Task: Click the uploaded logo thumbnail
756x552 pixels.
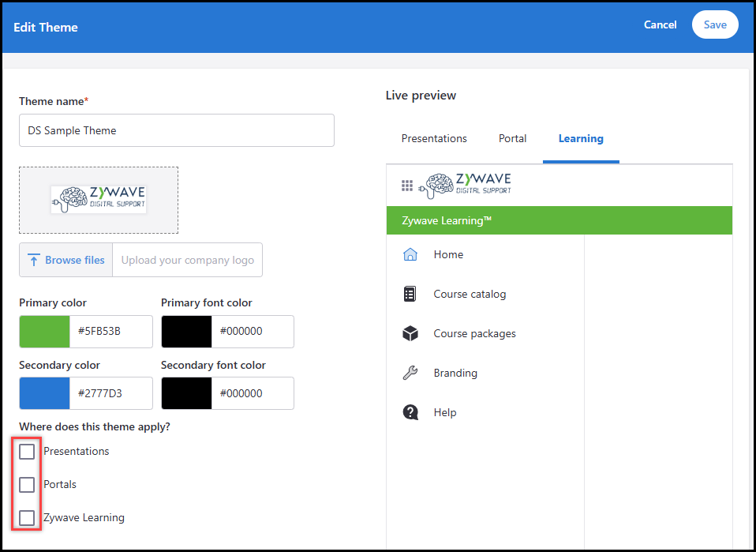Action: tap(99, 200)
